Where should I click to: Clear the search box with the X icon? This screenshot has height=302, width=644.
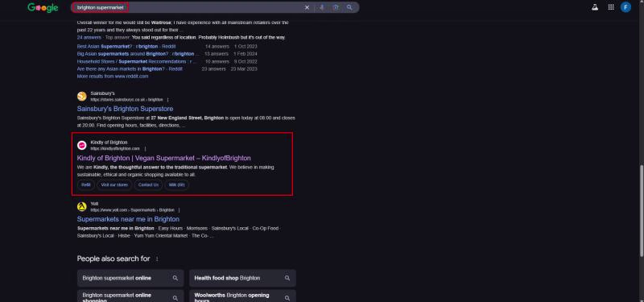tap(307, 7)
